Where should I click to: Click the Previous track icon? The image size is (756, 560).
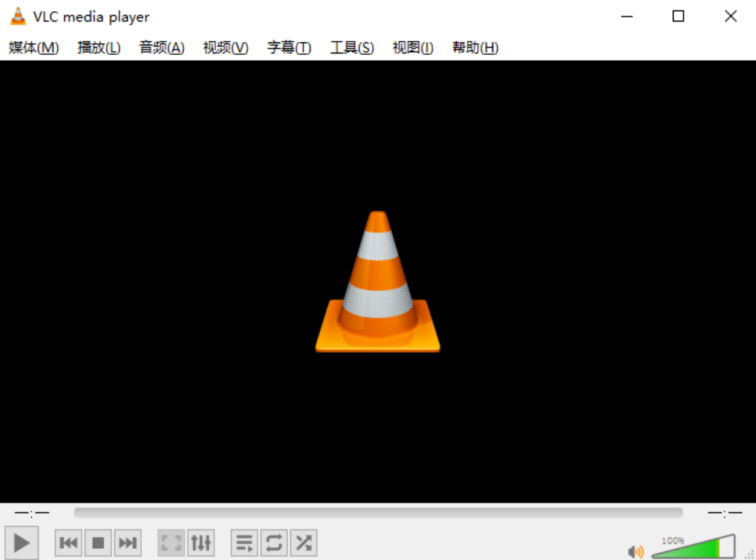click(x=68, y=543)
